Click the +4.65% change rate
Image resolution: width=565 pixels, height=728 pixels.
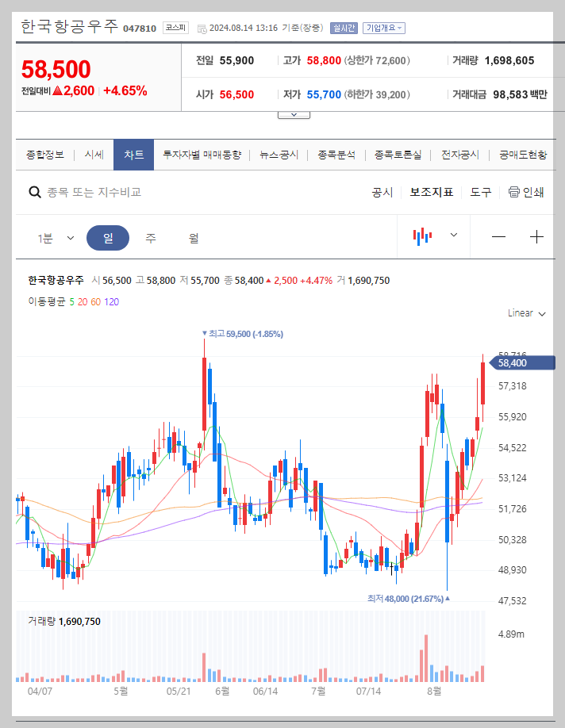coord(125,90)
